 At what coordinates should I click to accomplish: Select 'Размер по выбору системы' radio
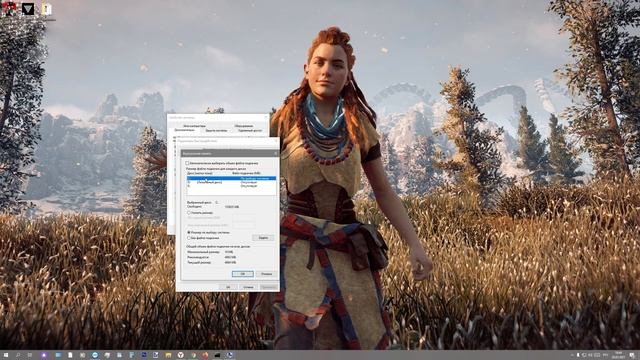coord(189,232)
